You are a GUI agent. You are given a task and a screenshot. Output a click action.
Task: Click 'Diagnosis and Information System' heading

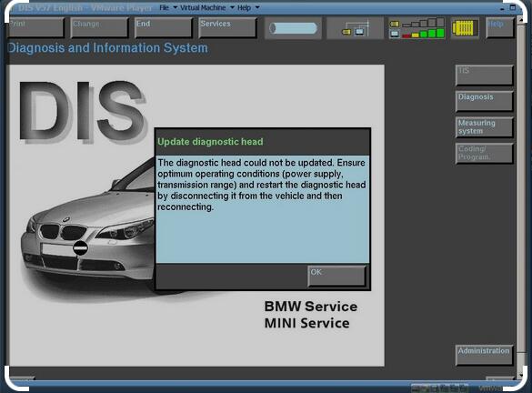click(x=107, y=48)
